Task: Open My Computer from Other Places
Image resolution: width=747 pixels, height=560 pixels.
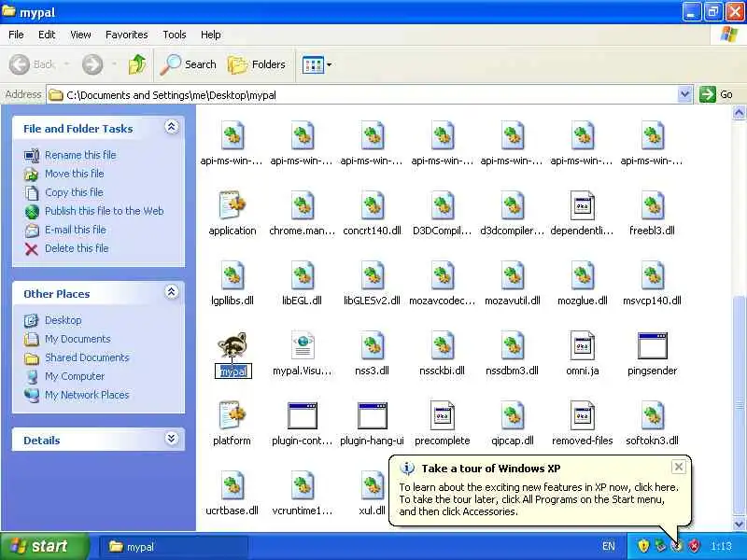Action: 75,376
